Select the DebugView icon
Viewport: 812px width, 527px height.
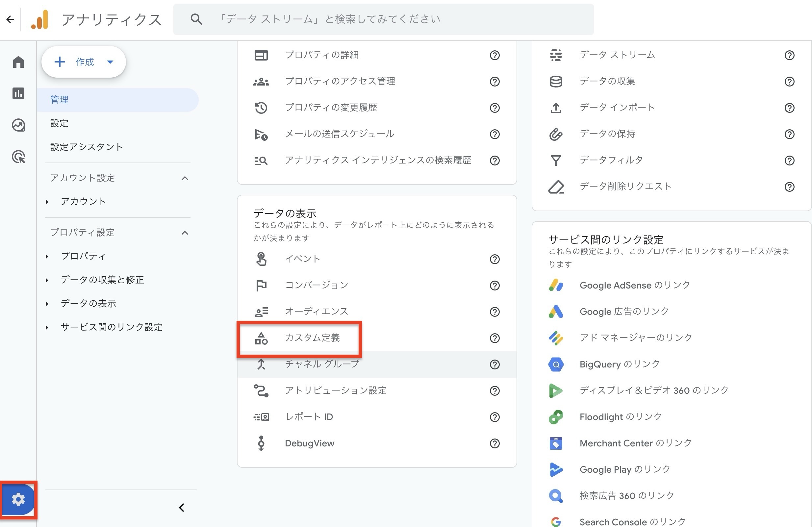[x=261, y=443]
